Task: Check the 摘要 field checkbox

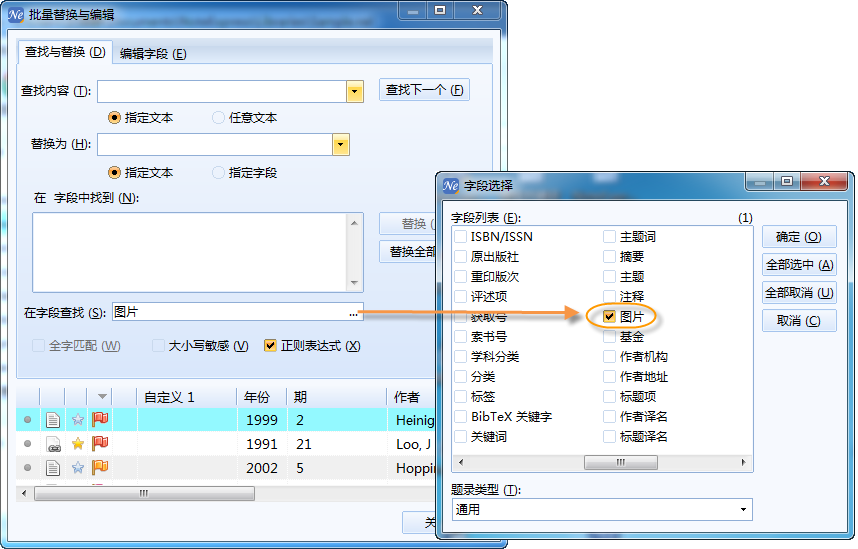Action: point(610,256)
